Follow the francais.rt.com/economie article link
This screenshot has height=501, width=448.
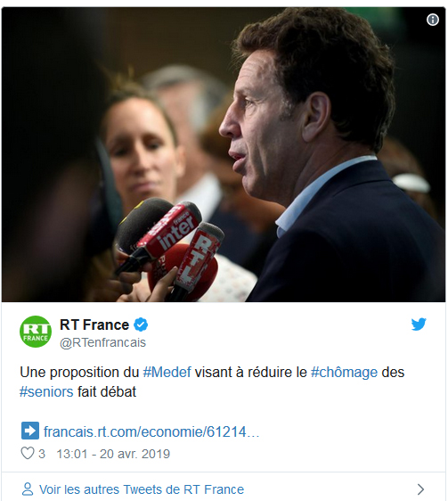coord(151,431)
